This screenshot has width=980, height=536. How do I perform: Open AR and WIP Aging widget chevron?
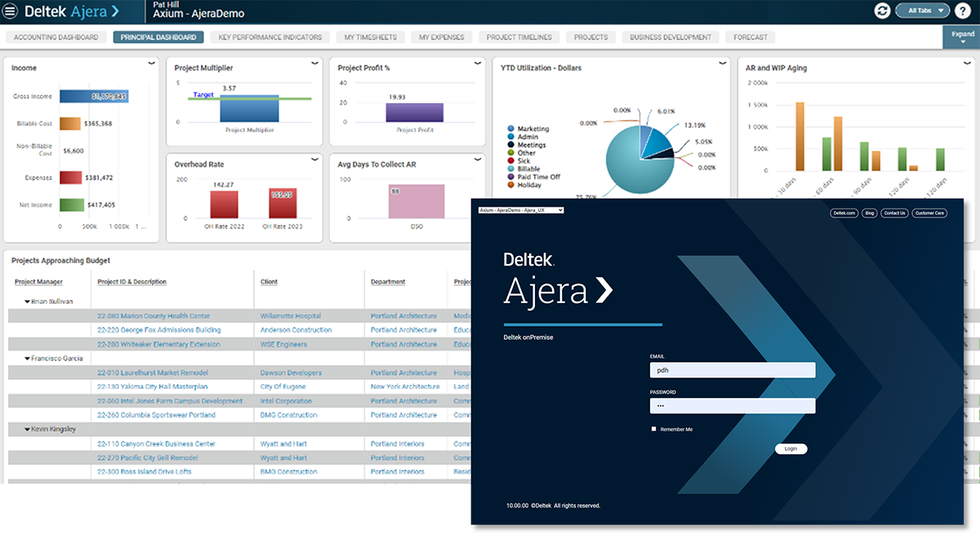pyautogui.click(x=965, y=64)
